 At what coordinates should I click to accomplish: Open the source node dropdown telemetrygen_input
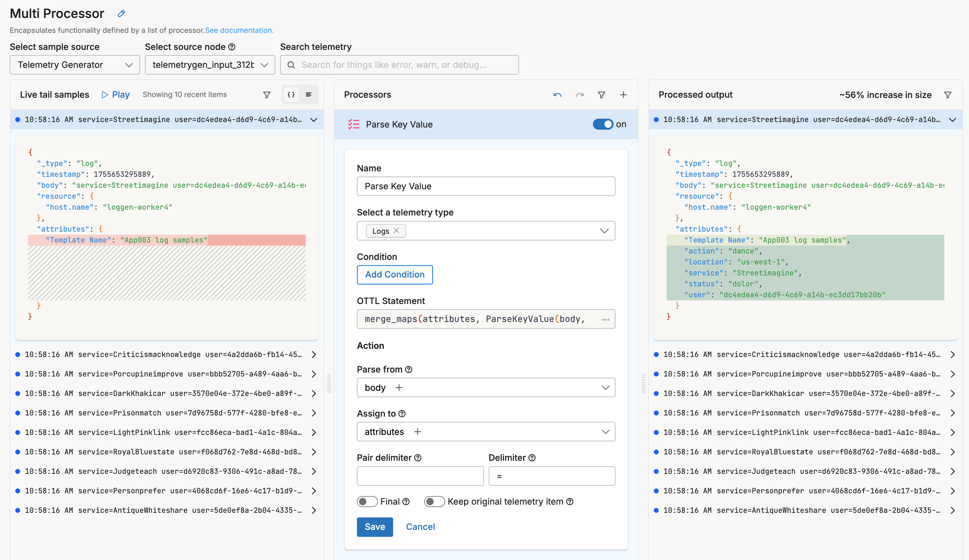pyautogui.click(x=210, y=65)
